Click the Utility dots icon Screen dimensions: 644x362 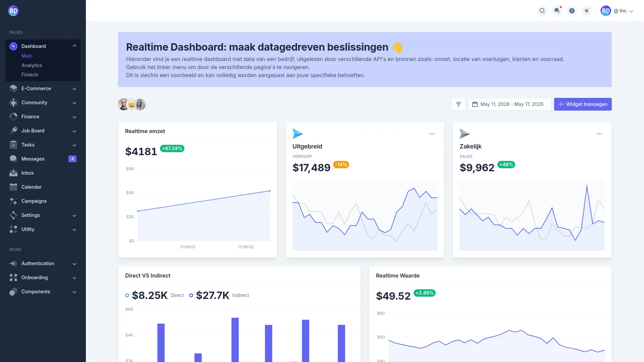point(13,229)
